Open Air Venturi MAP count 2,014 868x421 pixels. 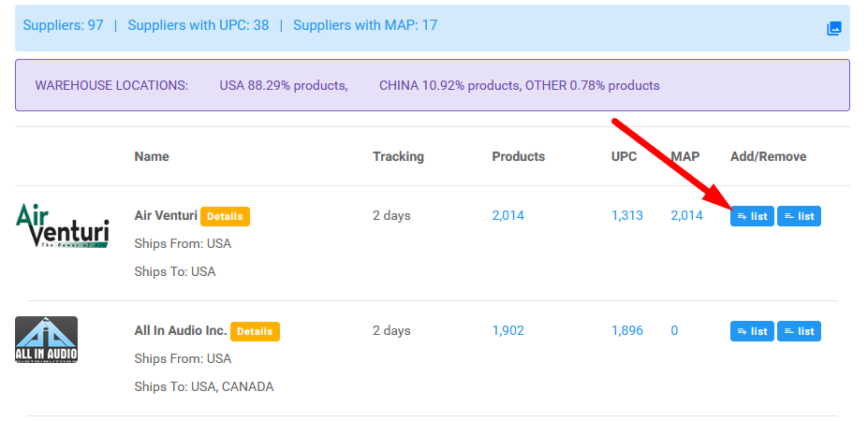(686, 216)
